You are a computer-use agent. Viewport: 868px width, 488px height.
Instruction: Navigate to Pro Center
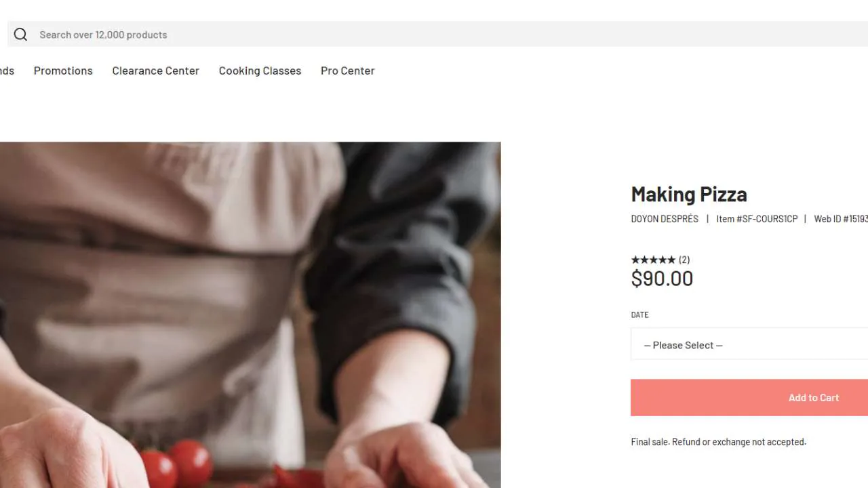(347, 70)
